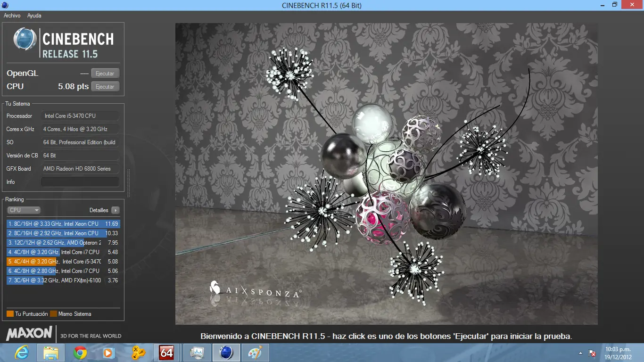Open the media player taskbar icon
The height and width of the screenshot is (362, 644).
pyautogui.click(x=108, y=353)
